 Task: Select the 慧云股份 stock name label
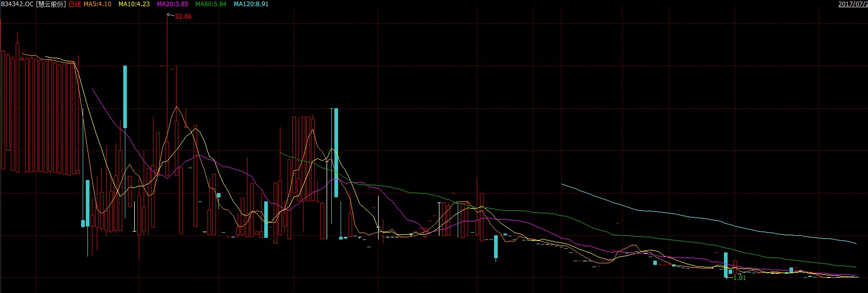pos(51,4)
